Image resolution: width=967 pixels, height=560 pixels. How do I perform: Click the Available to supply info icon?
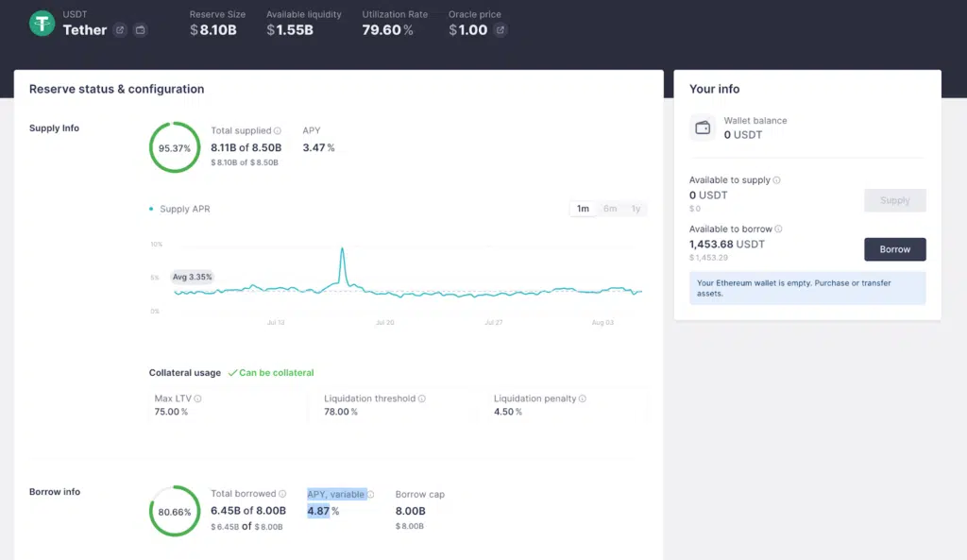(x=775, y=179)
